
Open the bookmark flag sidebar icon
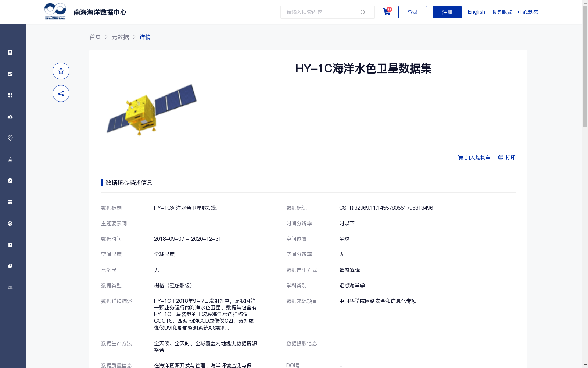(x=10, y=202)
